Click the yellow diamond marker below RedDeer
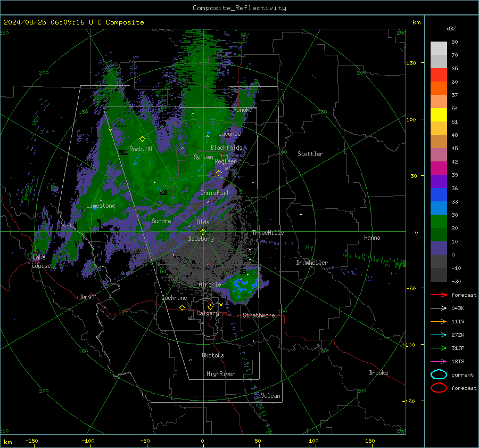Viewport: 479px width, 448px height. [x=219, y=173]
